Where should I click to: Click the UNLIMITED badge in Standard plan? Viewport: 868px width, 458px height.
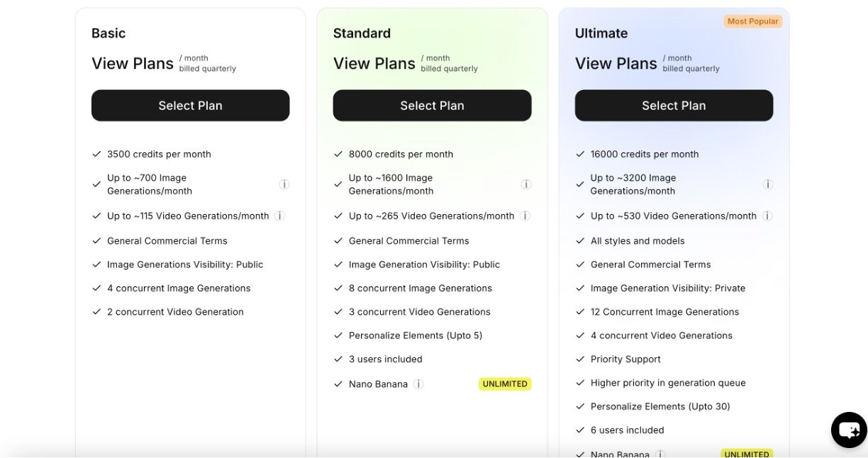(505, 384)
